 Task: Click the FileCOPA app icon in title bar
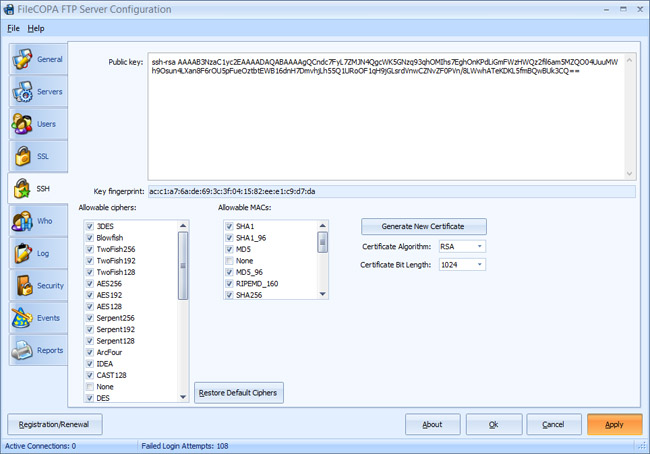click(9, 9)
